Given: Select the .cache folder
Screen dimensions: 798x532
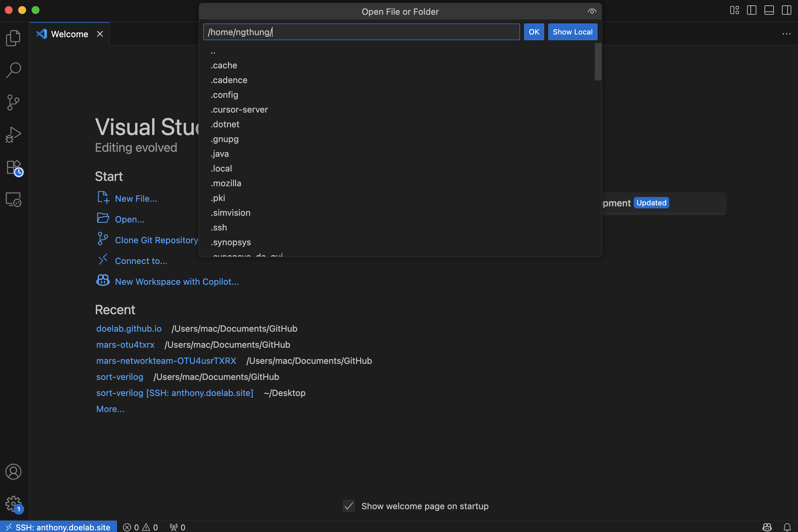Looking at the screenshot, I should pyautogui.click(x=396, y=65).
